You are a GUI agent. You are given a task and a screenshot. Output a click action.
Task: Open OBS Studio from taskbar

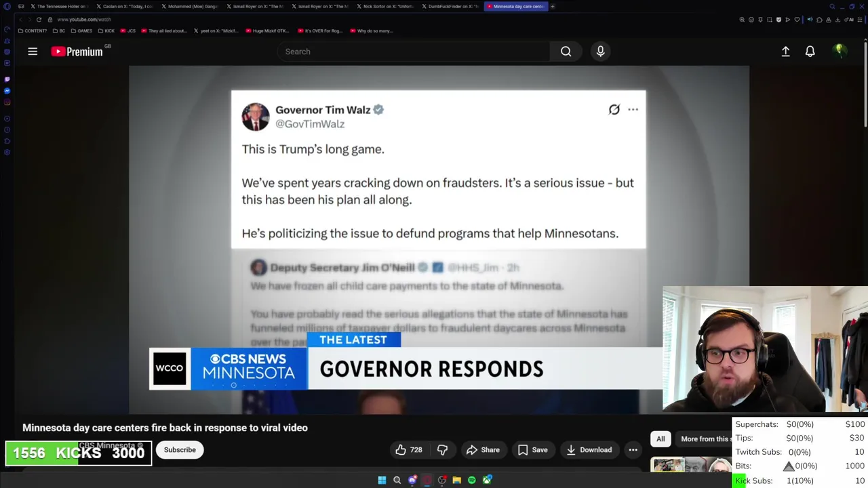[x=441, y=480]
